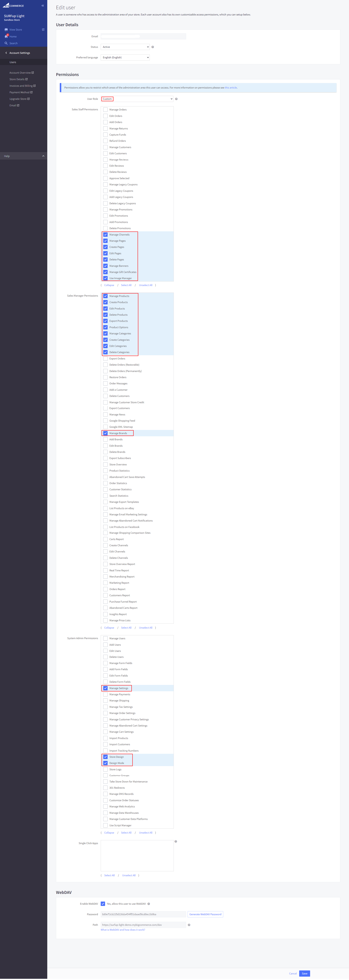Expand the User Role dropdown
The height and width of the screenshot is (980, 349).
click(x=137, y=99)
